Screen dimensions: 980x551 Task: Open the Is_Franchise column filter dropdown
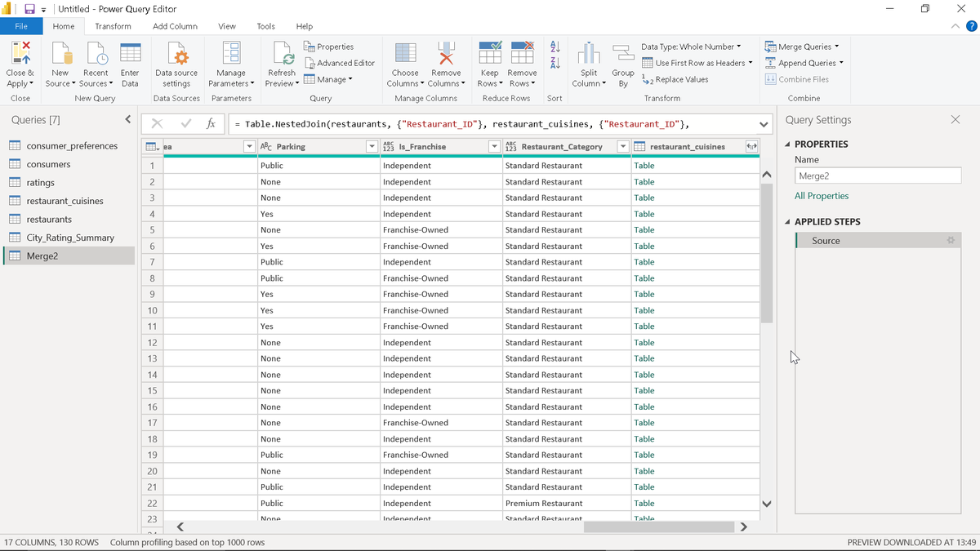tap(494, 147)
